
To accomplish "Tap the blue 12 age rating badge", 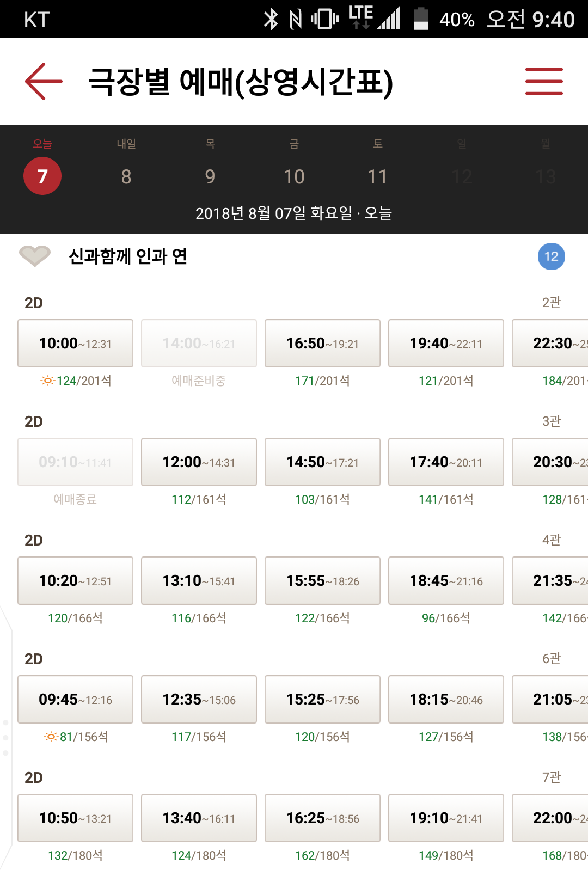I will pyautogui.click(x=551, y=256).
